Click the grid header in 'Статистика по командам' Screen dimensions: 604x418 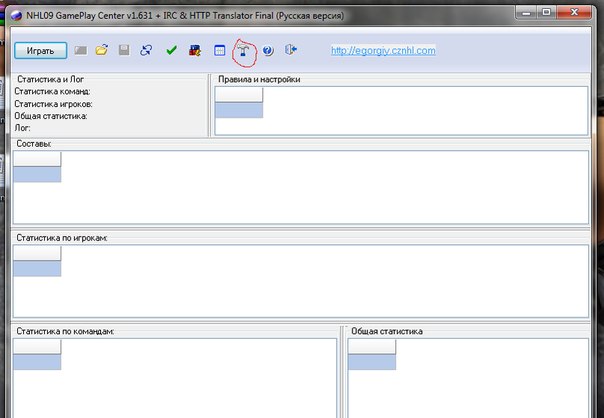coord(37,347)
